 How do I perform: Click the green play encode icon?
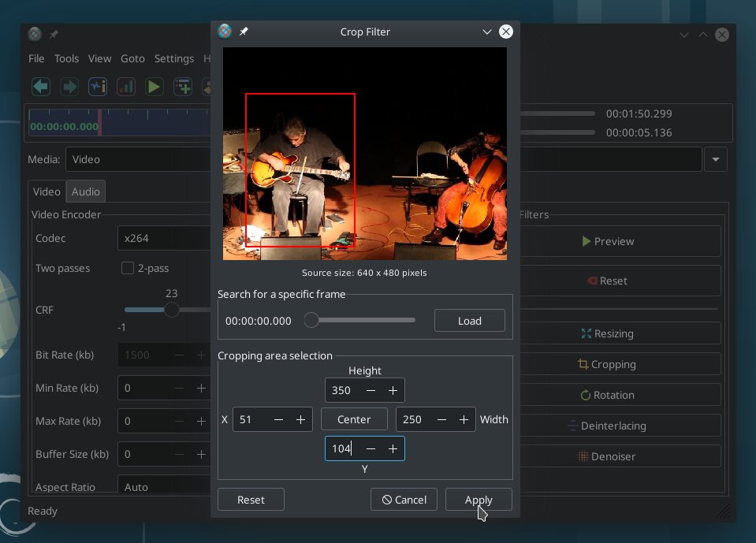155,87
